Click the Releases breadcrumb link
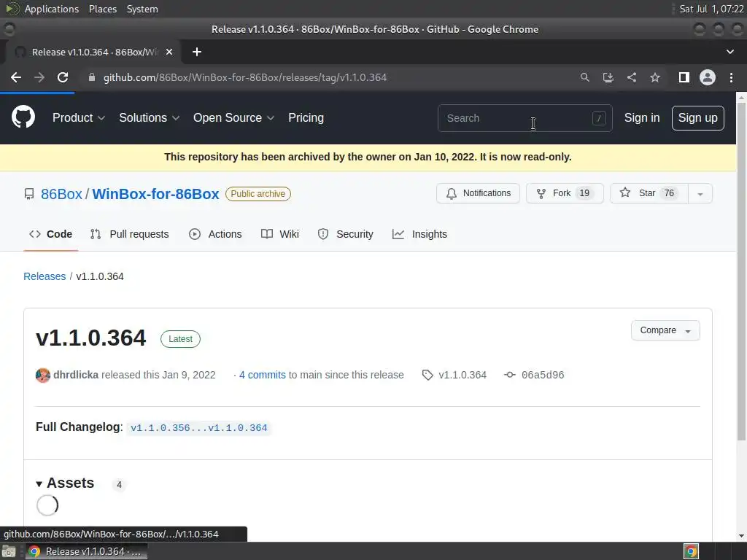The image size is (747, 560). pyautogui.click(x=44, y=276)
